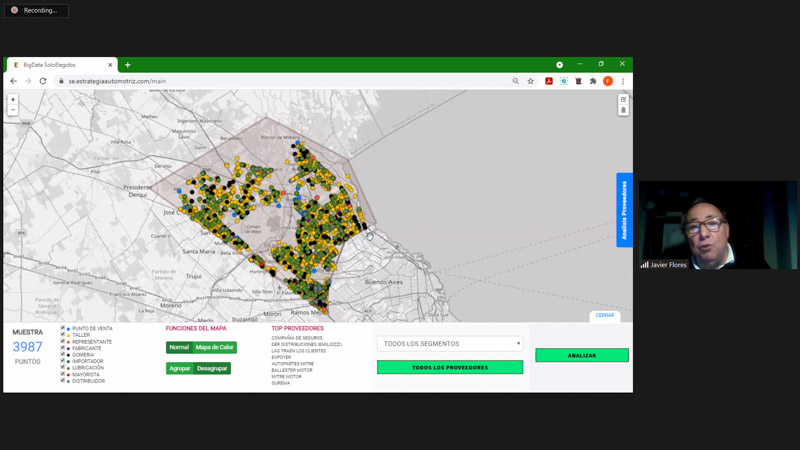Click the map trash delete icon
The width and height of the screenshot is (800, 450).
coord(623,110)
